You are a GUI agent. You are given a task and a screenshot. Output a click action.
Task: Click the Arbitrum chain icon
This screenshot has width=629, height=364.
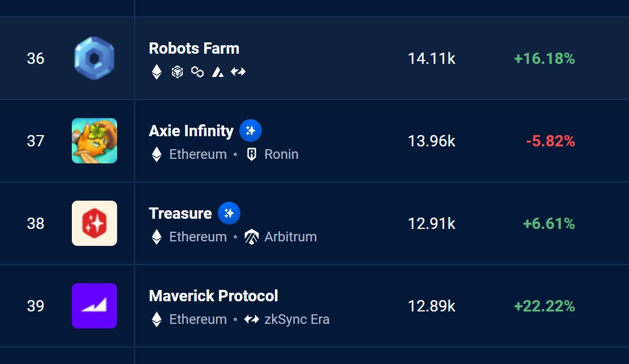(252, 237)
